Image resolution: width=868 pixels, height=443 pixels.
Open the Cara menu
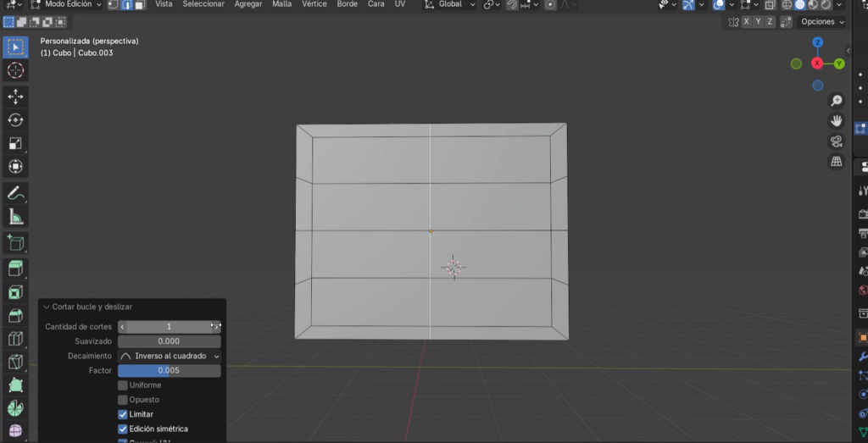pos(376,4)
